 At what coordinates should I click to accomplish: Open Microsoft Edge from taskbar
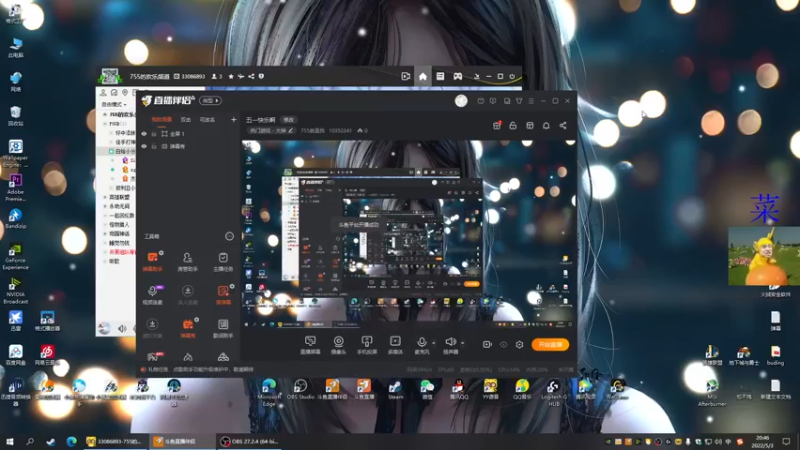coord(71,441)
